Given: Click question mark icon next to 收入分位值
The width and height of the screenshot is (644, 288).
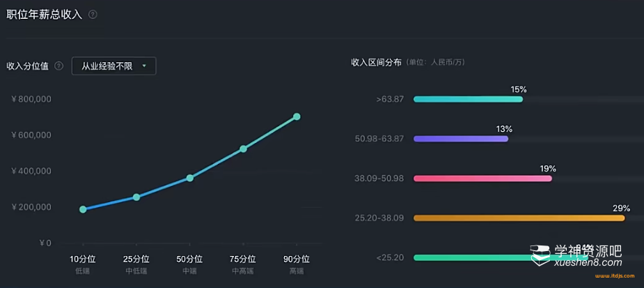Looking at the screenshot, I should click(x=58, y=66).
